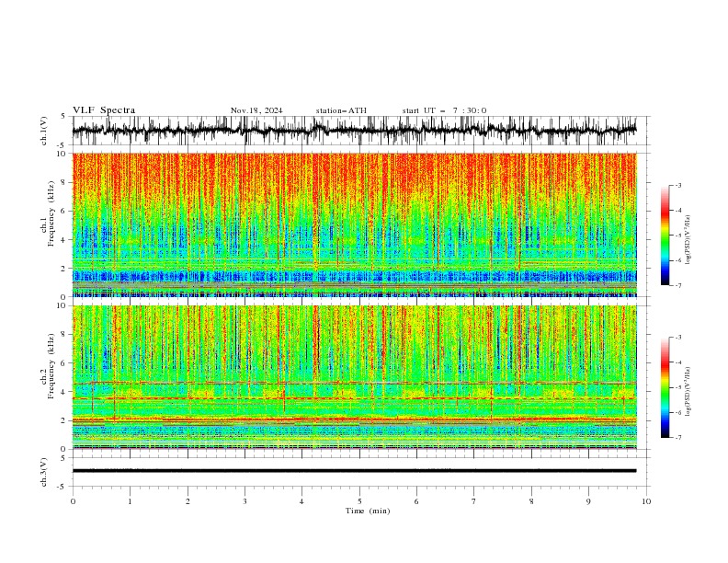Click the 'ch.1(V)' waveform axis label
728x563 pixels.
tap(44, 131)
